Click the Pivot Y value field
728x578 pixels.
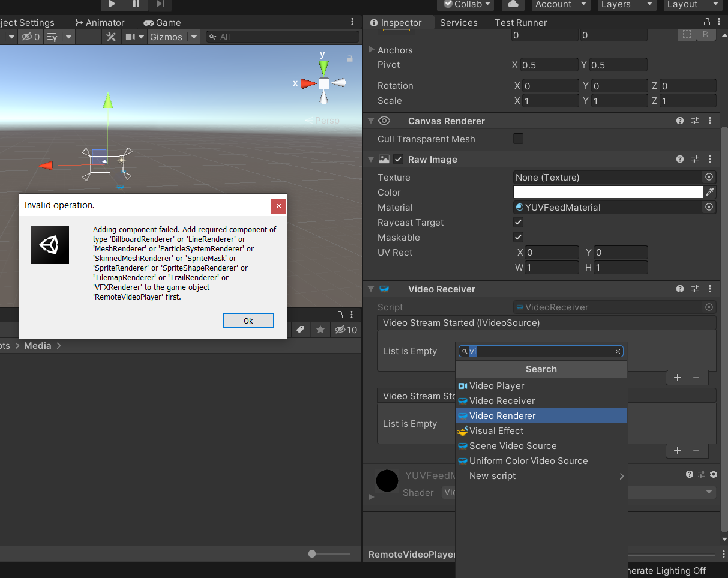tap(618, 65)
